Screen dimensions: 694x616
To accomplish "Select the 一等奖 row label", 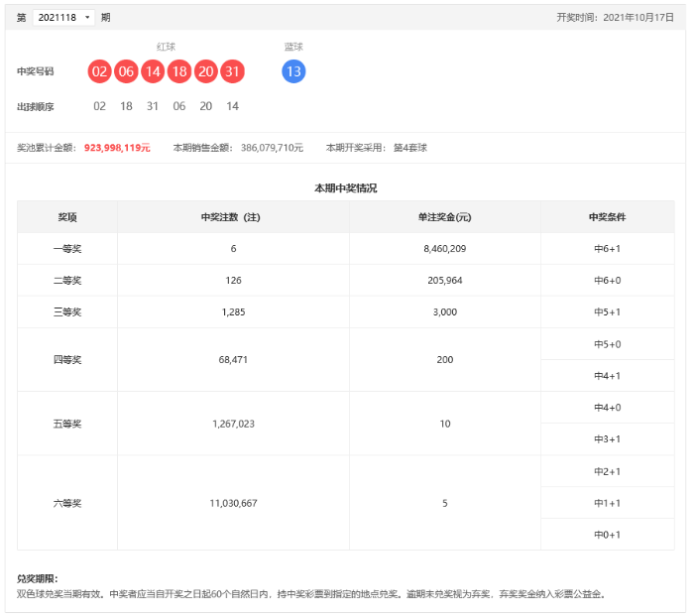I will [x=67, y=249].
